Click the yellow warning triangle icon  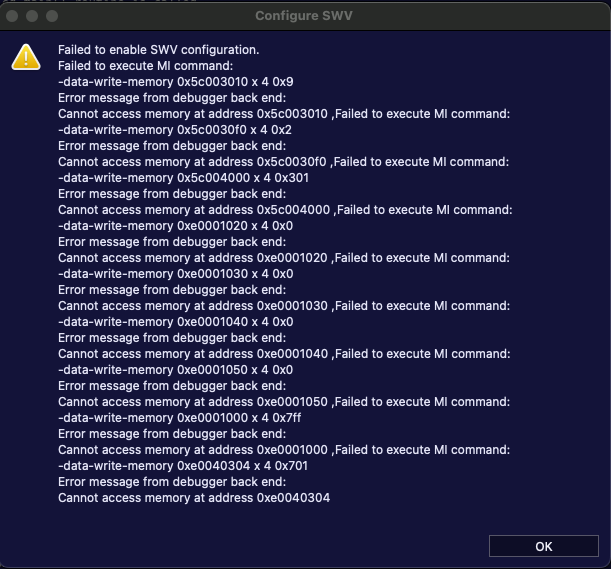pos(26,58)
